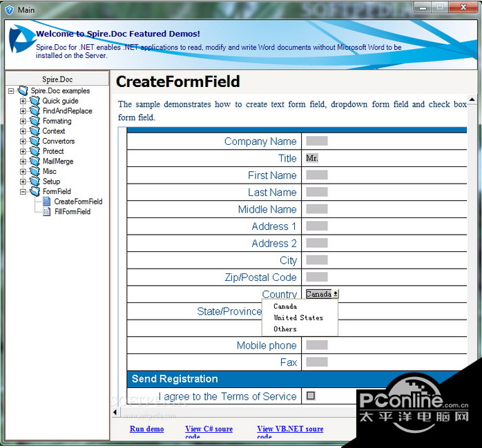Close the Main window

[x=463, y=8]
